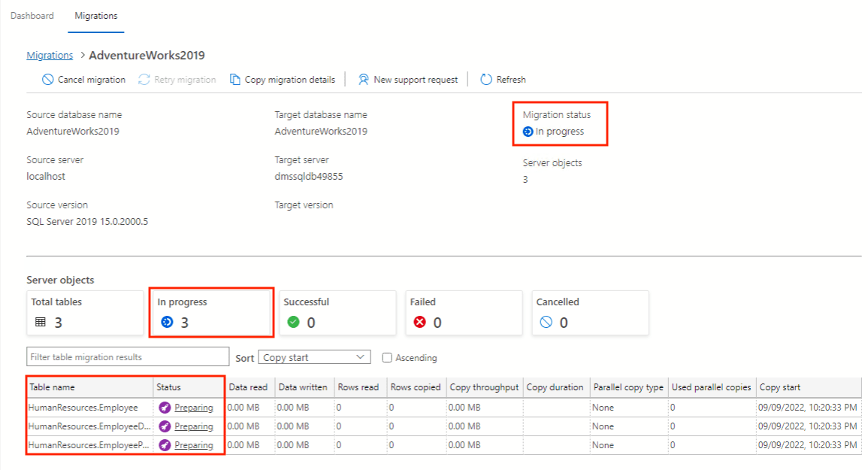Open the Sort dropdown showing Copy start
The width and height of the screenshot is (868, 470).
click(x=314, y=356)
